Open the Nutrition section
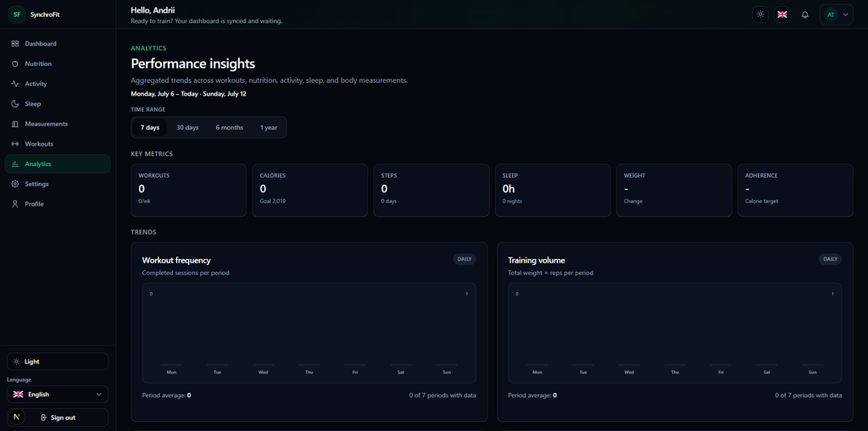This screenshot has height=431, width=868. pyautogui.click(x=58, y=64)
